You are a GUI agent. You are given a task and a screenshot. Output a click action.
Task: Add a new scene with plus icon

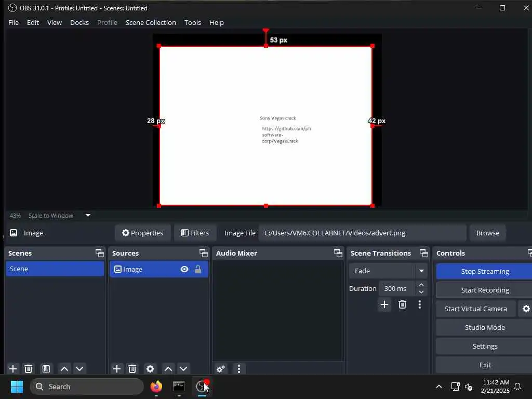tap(13, 369)
